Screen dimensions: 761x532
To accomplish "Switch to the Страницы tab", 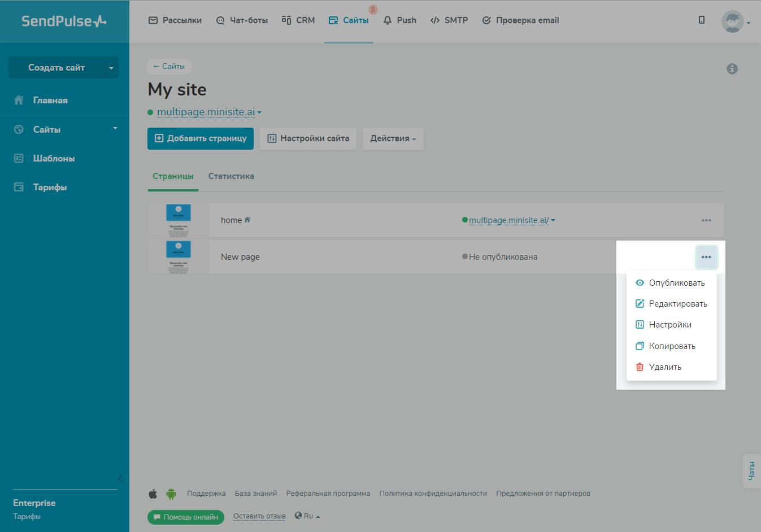I will point(173,176).
